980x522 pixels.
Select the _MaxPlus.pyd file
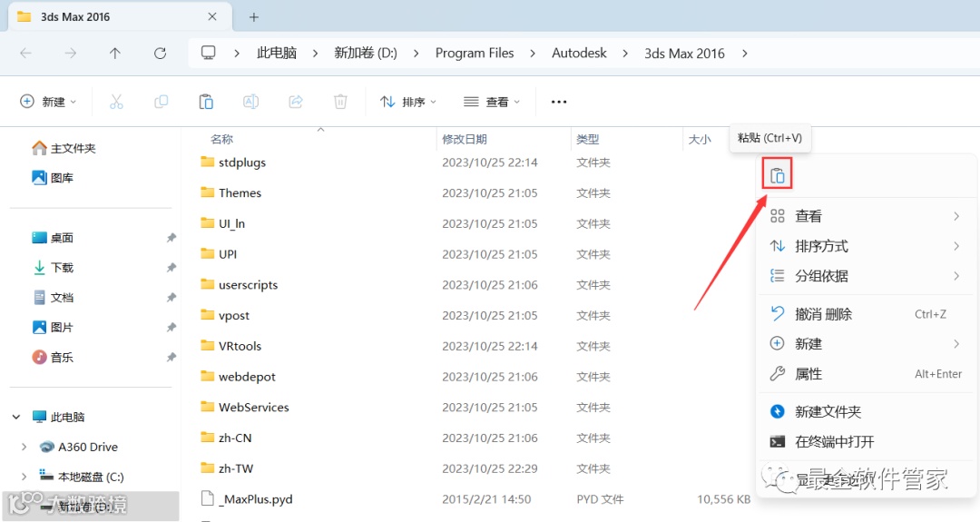247,499
